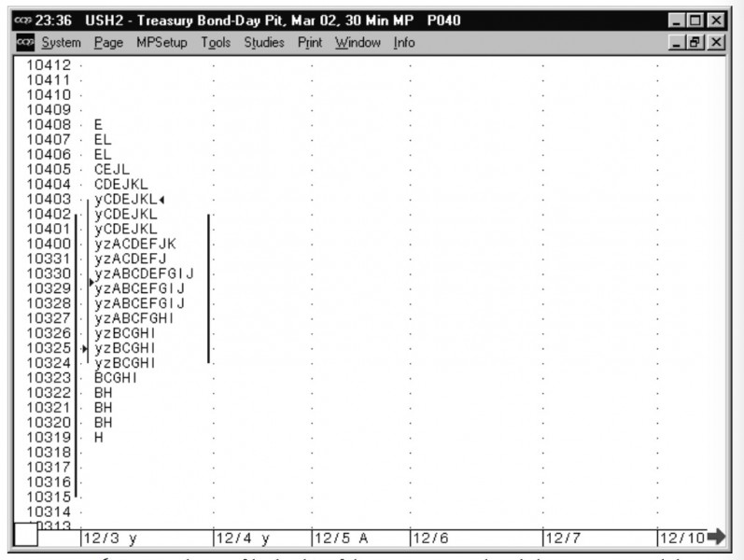Click the white box at bottom-left corner
Viewport: 744px width, 560px height.
(x=25, y=535)
